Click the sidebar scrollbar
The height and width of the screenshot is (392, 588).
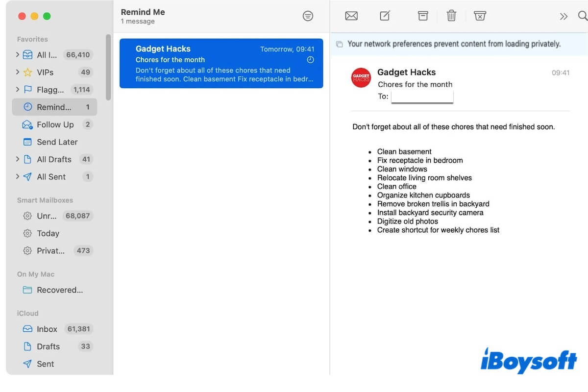coord(108,67)
